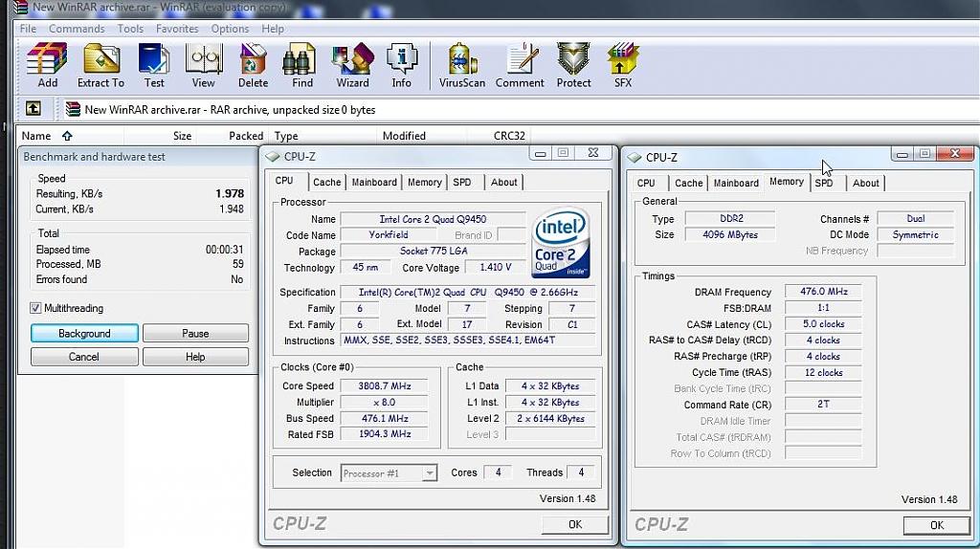980x549 pixels.
Task: Click the Core Voltage value 1.410 V
Action: point(495,267)
